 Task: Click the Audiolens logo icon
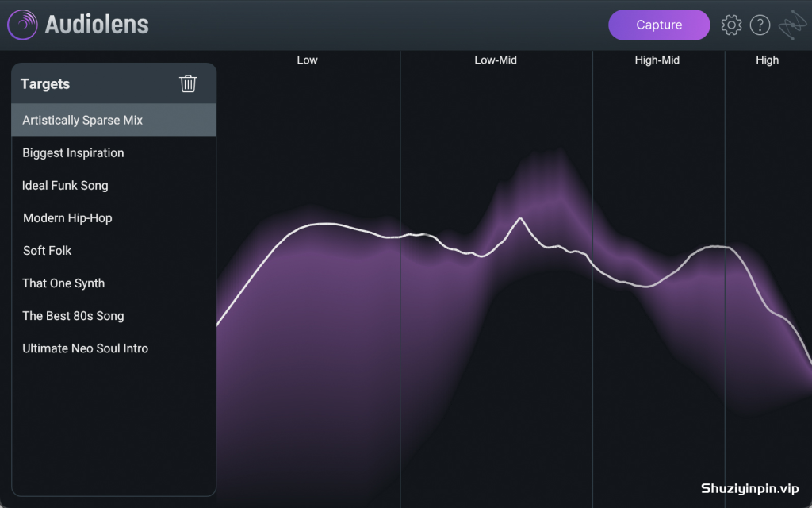[x=22, y=25]
